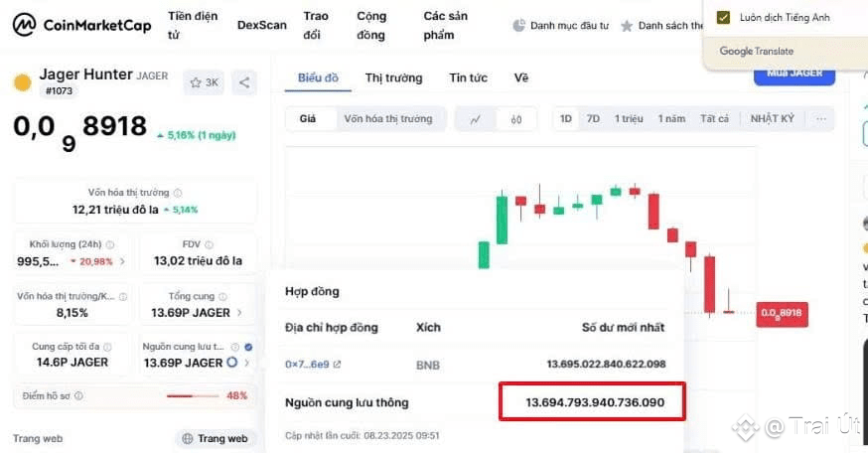Click the large red candlestick near chart end
Image resolution: width=868 pixels, height=453 pixels.
pos(709,285)
